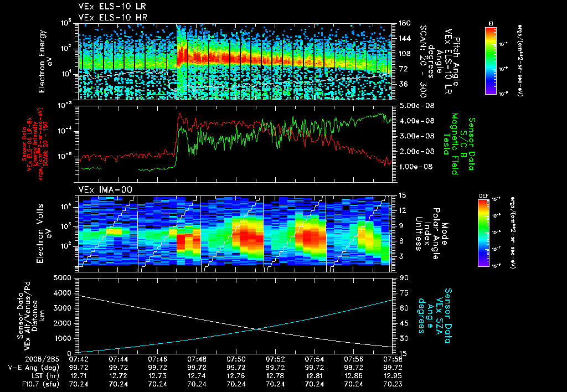Viewport: 567px width, 392px height.
Task: Click the 1000 km altitude tick
Action: (x=62, y=338)
